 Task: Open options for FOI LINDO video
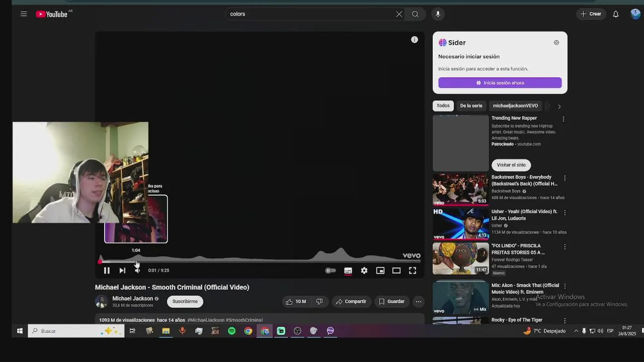565,247
